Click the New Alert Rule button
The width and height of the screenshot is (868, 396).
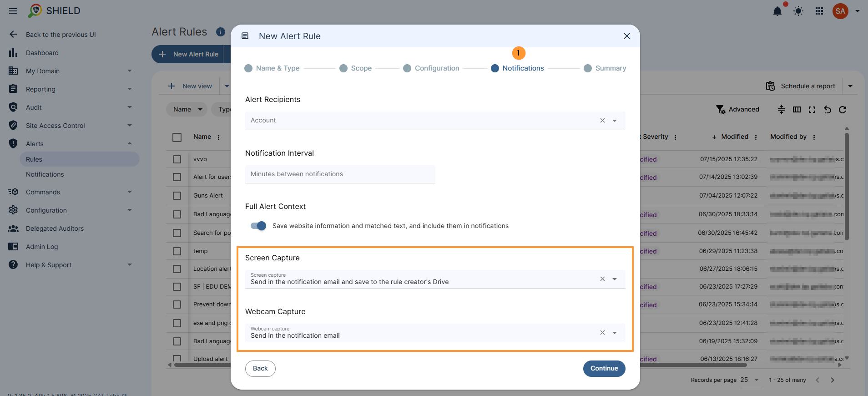pyautogui.click(x=187, y=54)
